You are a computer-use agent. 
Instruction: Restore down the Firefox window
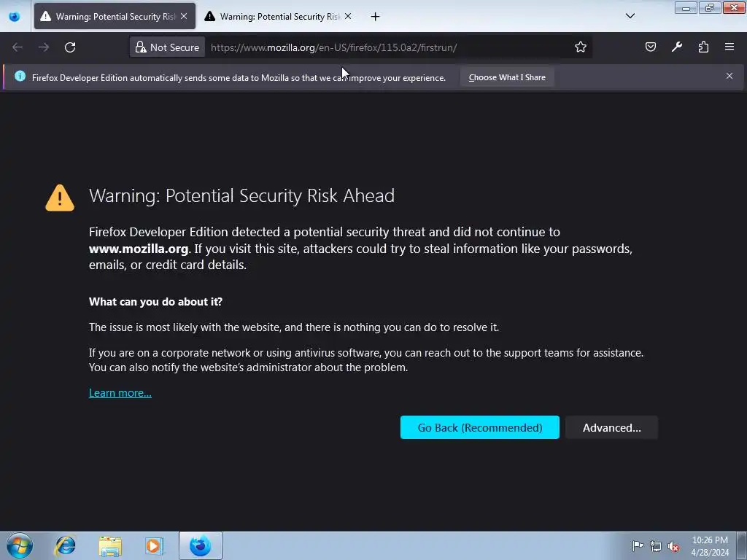click(709, 7)
